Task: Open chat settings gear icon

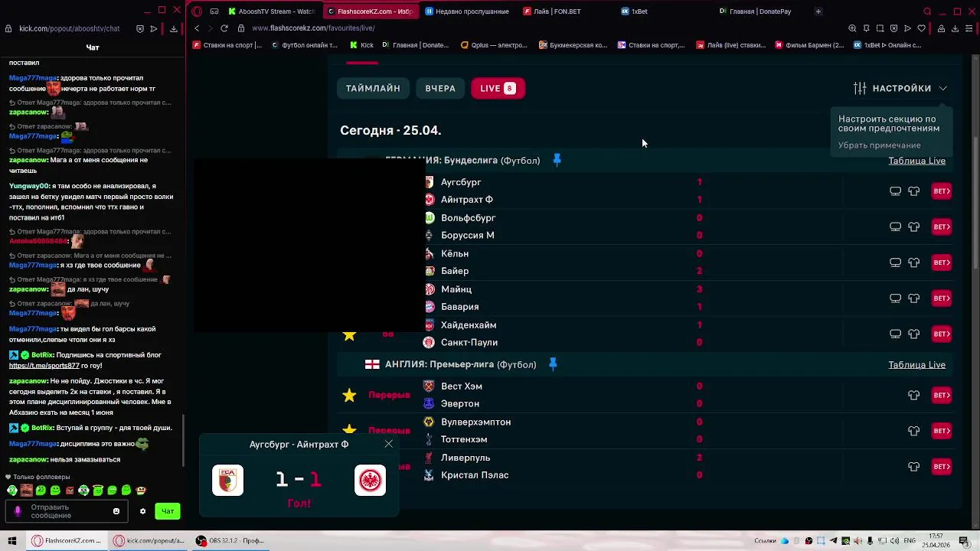Action: click(x=142, y=511)
